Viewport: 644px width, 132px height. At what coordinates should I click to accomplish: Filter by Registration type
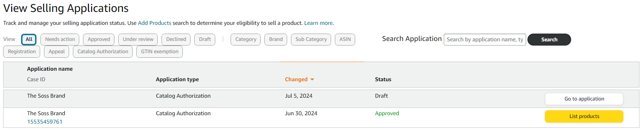tap(22, 52)
